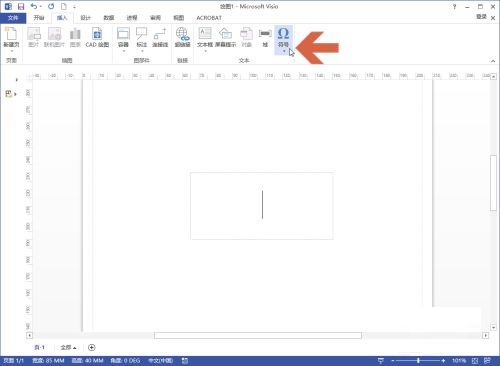Select the 连接线 connector tool

pos(160,37)
